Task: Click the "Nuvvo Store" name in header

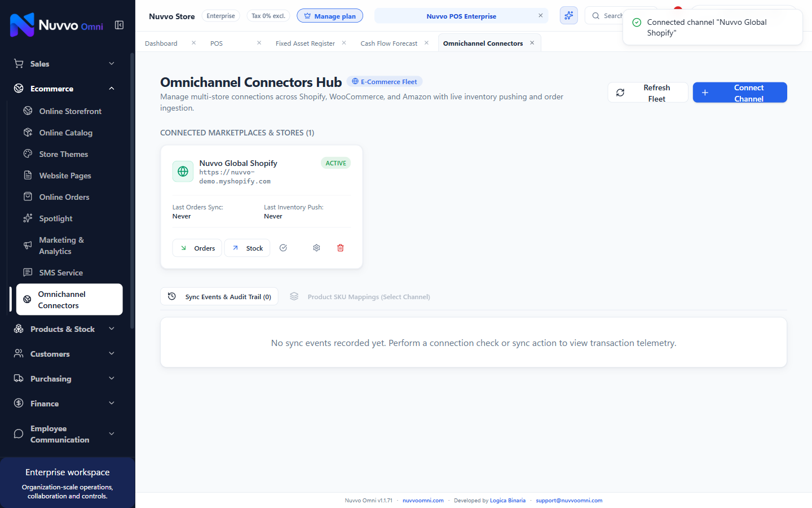Action: pos(172,16)
